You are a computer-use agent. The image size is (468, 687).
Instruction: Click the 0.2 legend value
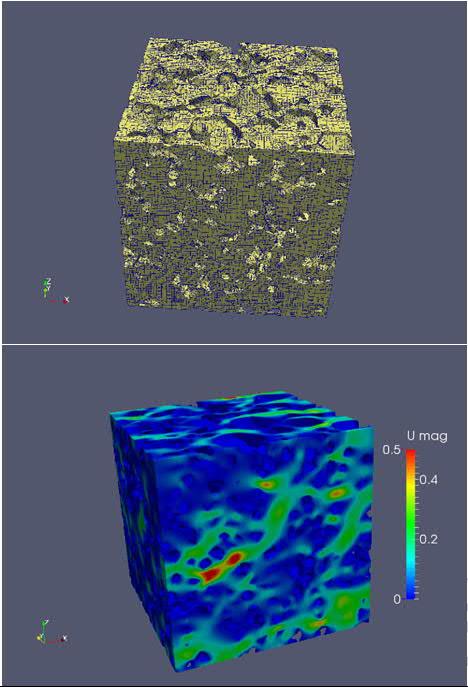[x=428, y=539]
